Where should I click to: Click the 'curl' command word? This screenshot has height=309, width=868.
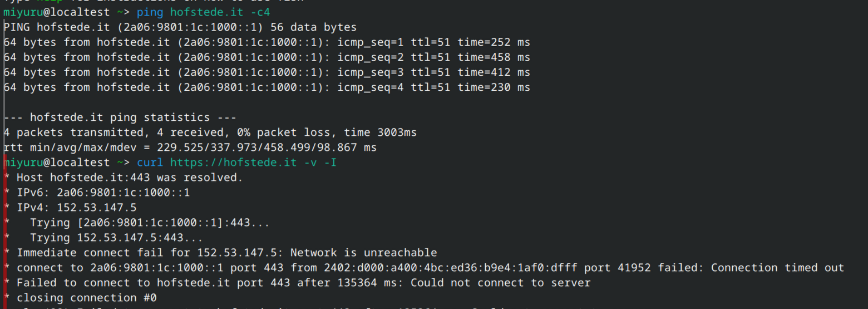pyautogui.click(x=150, y=163)
